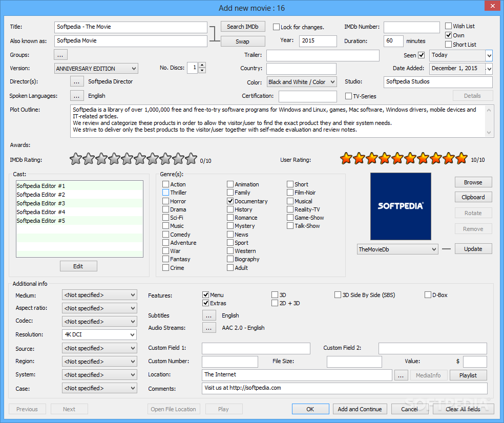Open the Seen date dropdown showing Today
Viewport: 504px width, 423px height.
[489, 56]
